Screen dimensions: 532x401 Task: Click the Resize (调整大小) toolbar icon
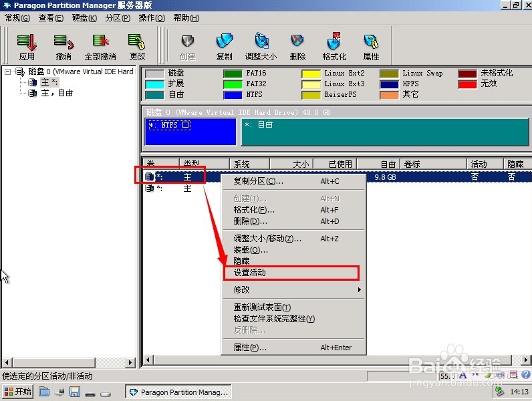click(261, 47)
